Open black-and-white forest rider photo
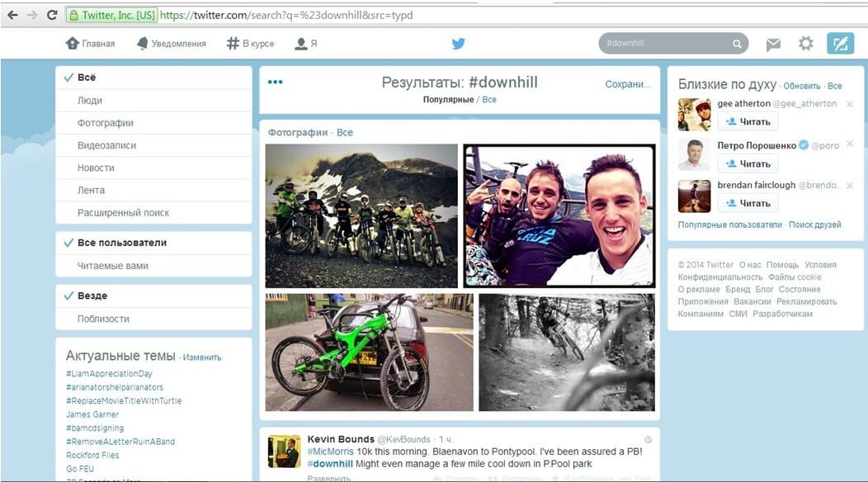868x482 pixels. tap(567, 352)
